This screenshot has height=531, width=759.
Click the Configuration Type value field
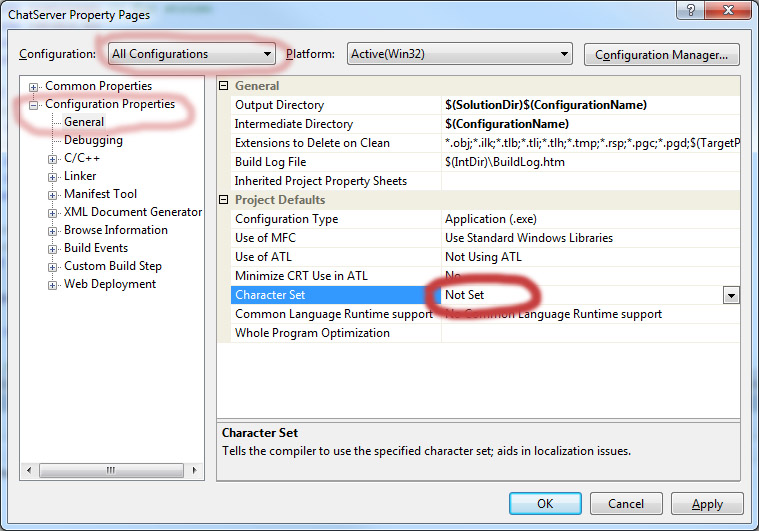coord(590,219)
